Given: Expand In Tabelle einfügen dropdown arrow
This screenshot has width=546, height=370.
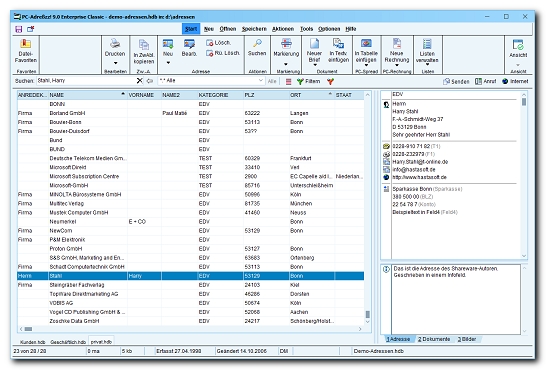Looking at the screenshot, I should [366, 65].
